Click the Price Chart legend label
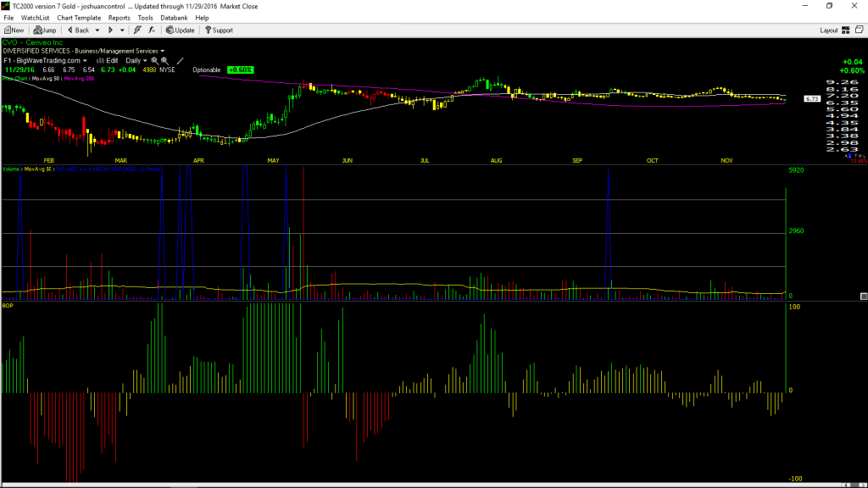Screen dimensions: 868x488 pos(15,79)
